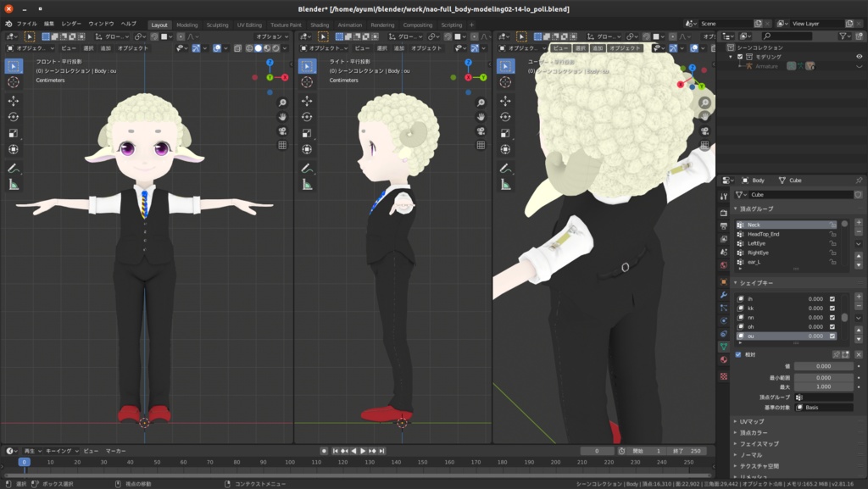Click the 値 value slider under shape keys
Viewport: 868px width, 489px height.
(822, 364)
